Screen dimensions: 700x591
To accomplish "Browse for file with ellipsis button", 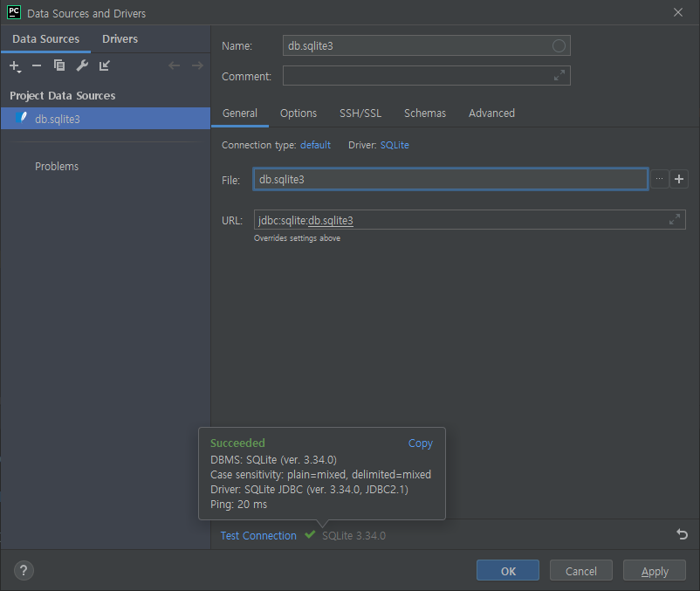I will [659, 179].
